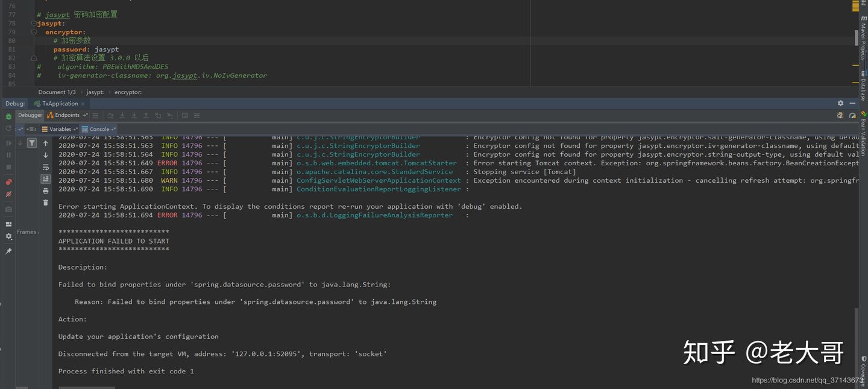Viewport: 868px width, 389px height.
Task: Click the green Debug rerun bug icon
Action: click(x=8, y=116)
